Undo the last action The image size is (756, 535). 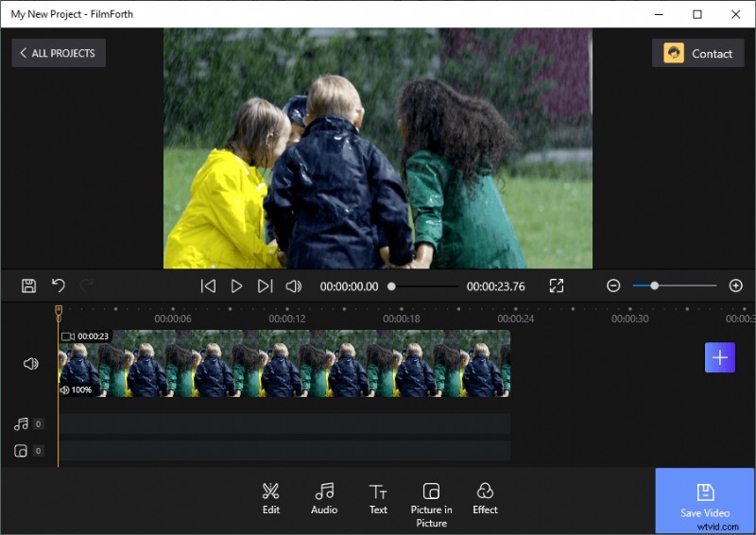59,285
